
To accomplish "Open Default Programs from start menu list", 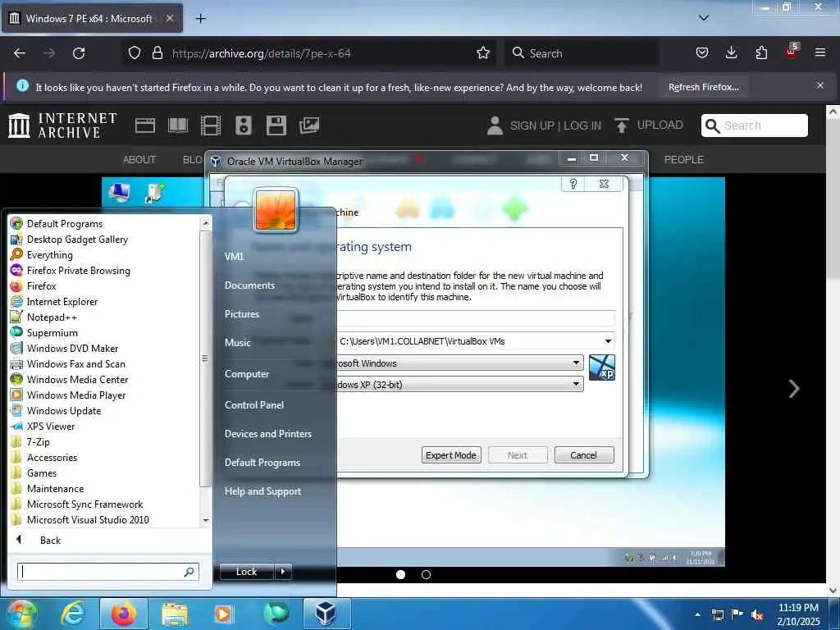I will pyautogui.click(x=64, y=223).
